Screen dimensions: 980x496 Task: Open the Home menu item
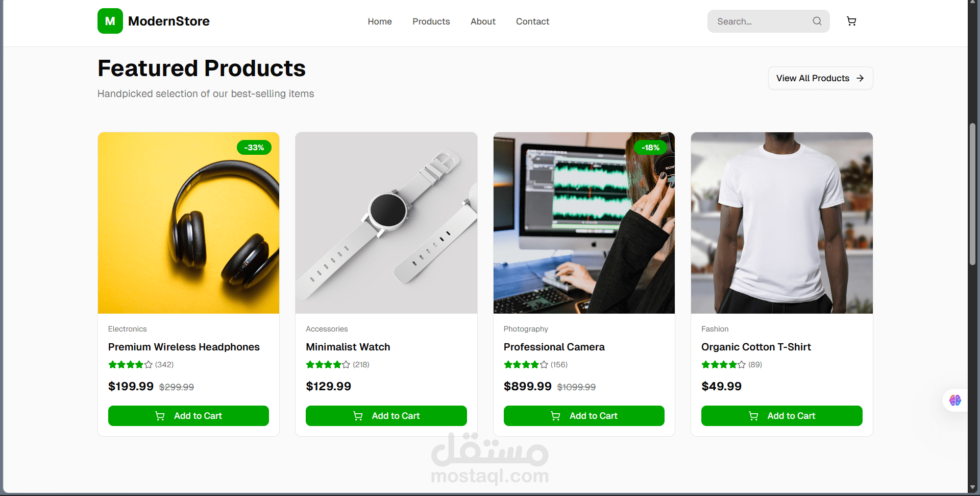[x=380, y=21]
